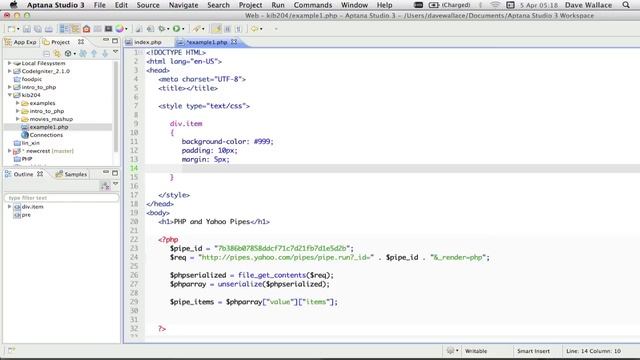This screenshot has width=640, height=360.
Task: Open the Run button dropdown arrow
Action: click(183, 29)
